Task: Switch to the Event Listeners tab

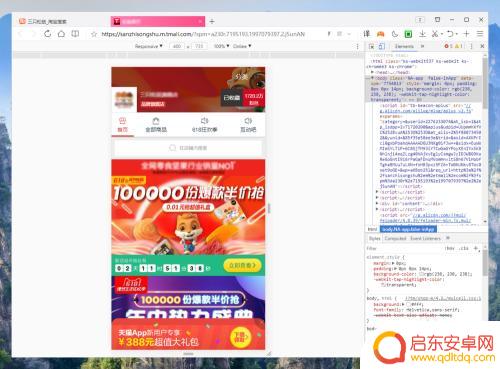Action: click(425, 238)
